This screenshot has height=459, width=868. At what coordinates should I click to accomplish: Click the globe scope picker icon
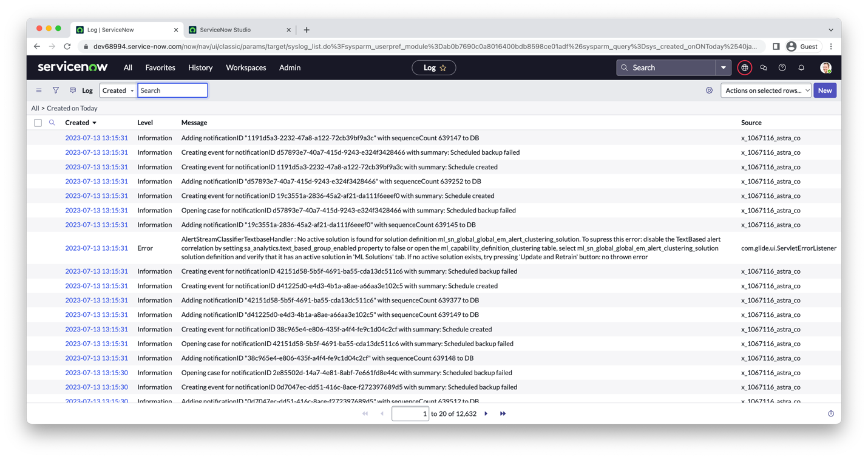coord(744,67)
